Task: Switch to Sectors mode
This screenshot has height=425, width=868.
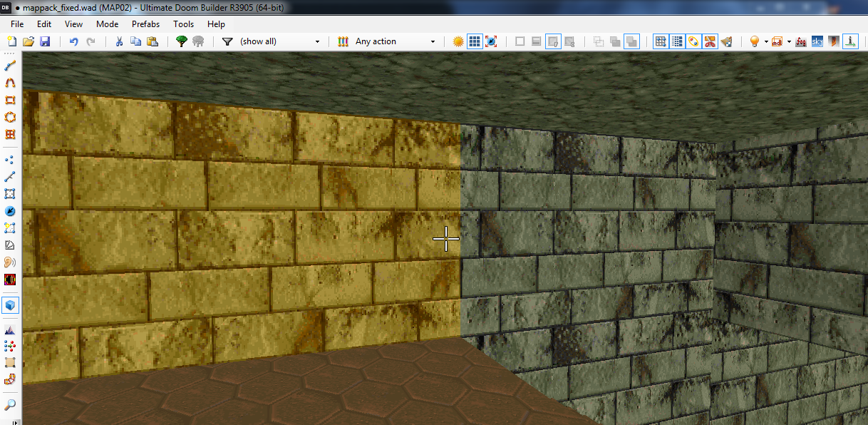Action: pos(10,194)
